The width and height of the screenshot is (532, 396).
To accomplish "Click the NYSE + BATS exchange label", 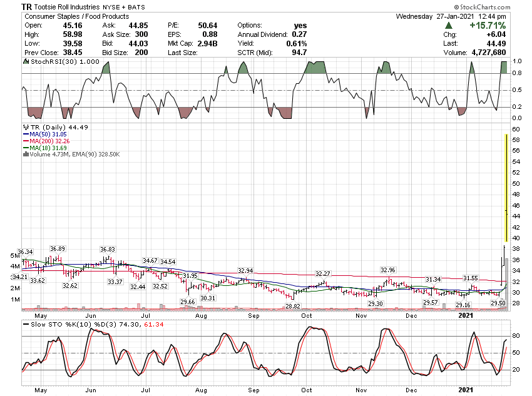I will [x=123, y=7].
